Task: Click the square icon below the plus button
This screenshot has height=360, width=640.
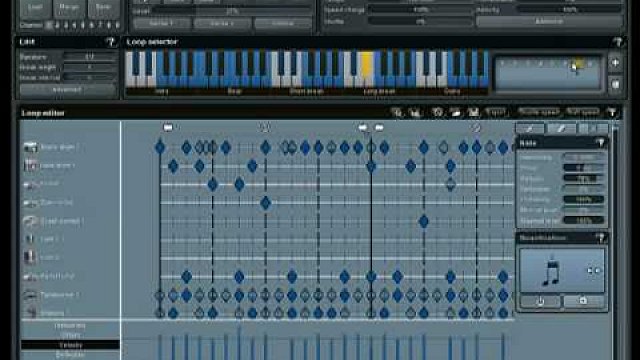Action: 615,84
